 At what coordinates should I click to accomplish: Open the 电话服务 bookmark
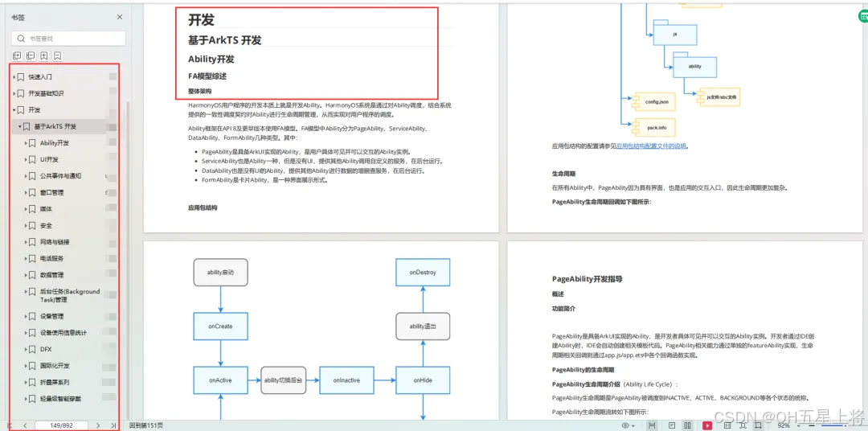51,259
